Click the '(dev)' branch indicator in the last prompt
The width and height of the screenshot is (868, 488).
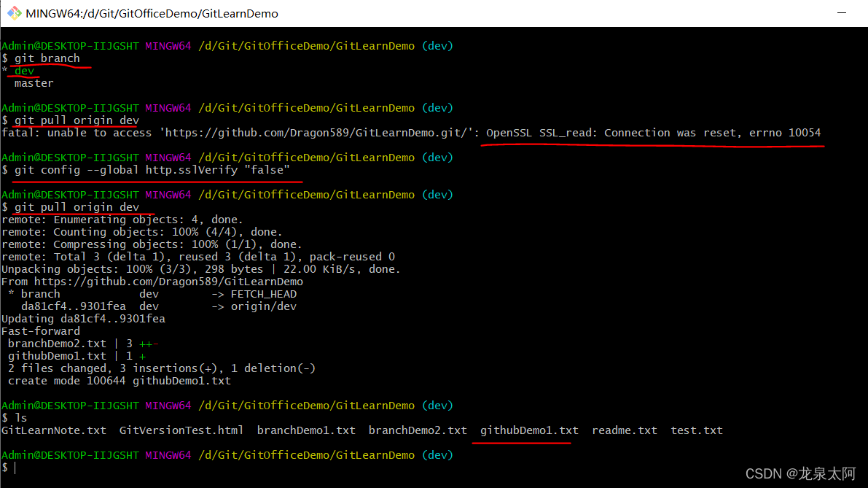click(437, 454)
